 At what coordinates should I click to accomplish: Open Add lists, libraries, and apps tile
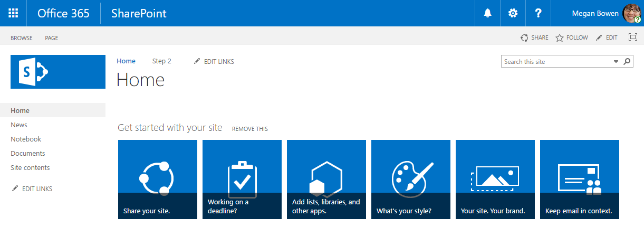point(326,180)
